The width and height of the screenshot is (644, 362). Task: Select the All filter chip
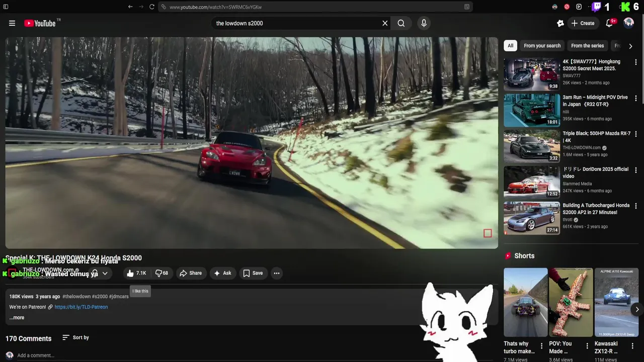pyautogui.click(x=510, y=46)
